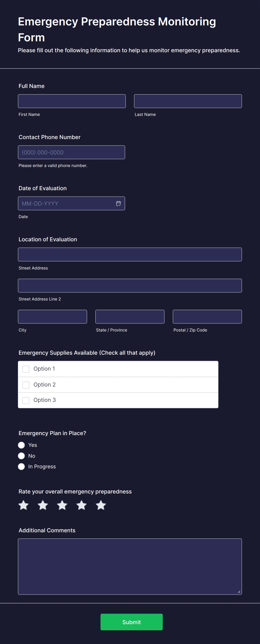The height and width of the screenshot is (644, 260).
Task: Focus the Street Address Line 2 field
Action: (130, 286)
